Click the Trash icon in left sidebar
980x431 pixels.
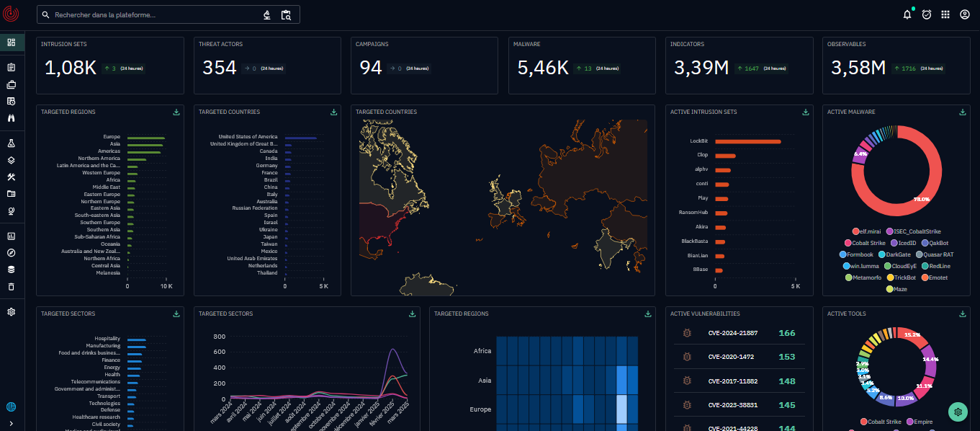[12, 287]
